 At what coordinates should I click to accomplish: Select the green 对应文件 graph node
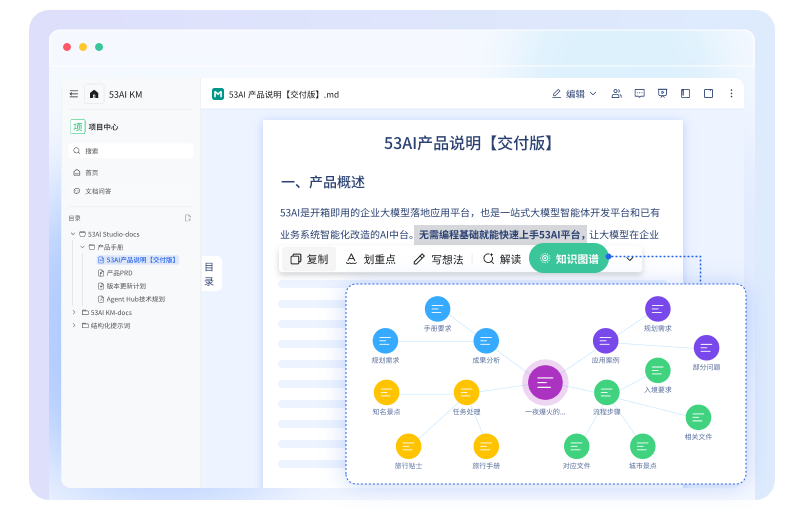pos(577,446)
